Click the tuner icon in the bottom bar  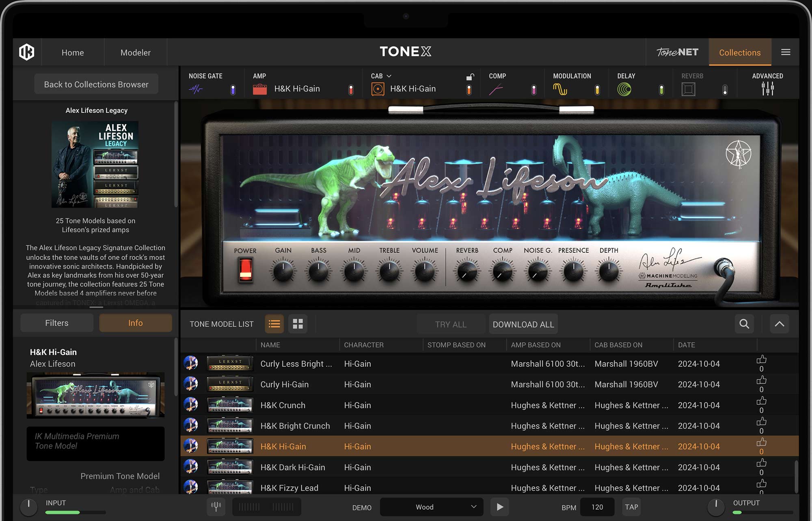(x=216, y=506)
